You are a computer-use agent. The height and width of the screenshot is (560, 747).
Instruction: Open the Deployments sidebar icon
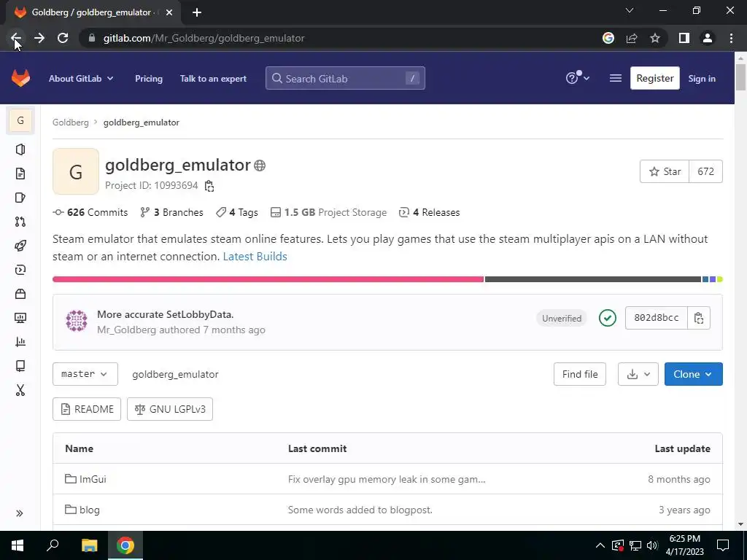point(20,270)
